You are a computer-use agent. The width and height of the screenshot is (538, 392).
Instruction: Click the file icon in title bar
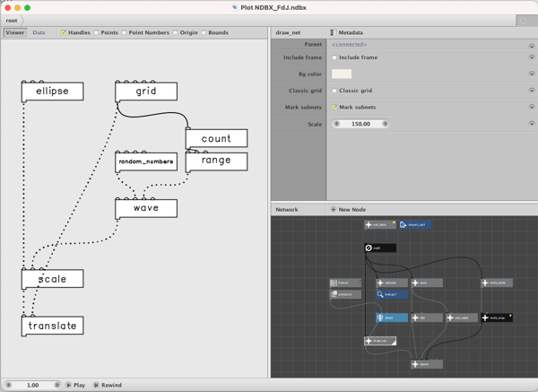[x=235, y=7]
